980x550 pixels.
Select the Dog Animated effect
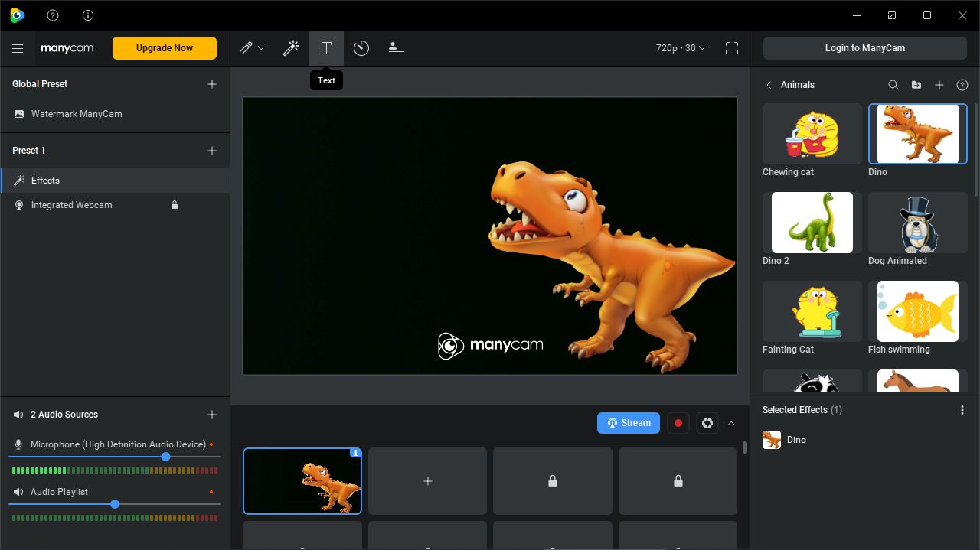pos(918,223)
